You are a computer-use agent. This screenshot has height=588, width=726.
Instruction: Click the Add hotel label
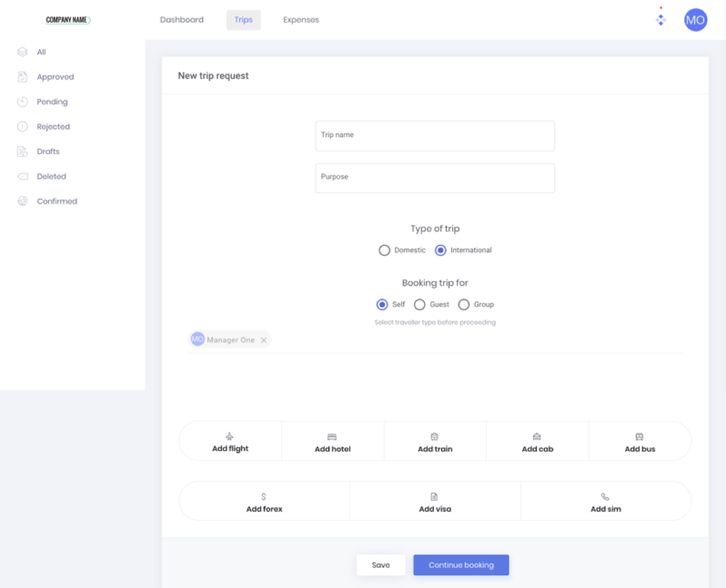(x=332, y=449)
